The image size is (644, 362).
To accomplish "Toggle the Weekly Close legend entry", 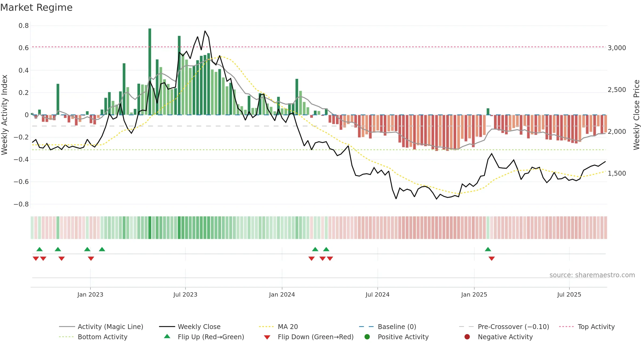I will click(190, 327).
